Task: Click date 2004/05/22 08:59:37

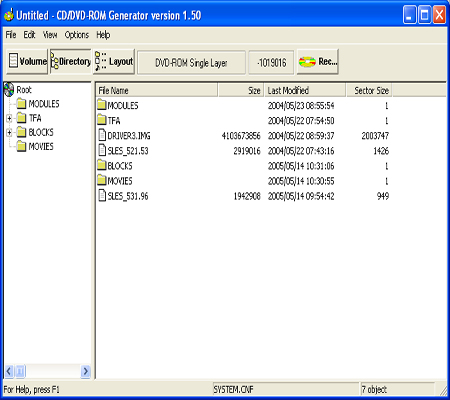Action: pos(301,136)
